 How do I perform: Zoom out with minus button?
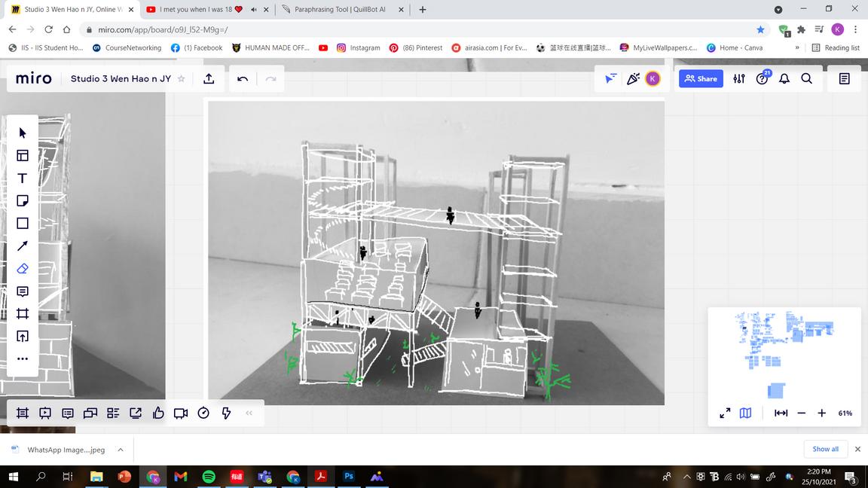pyautogui.click(x=801, y=413)
